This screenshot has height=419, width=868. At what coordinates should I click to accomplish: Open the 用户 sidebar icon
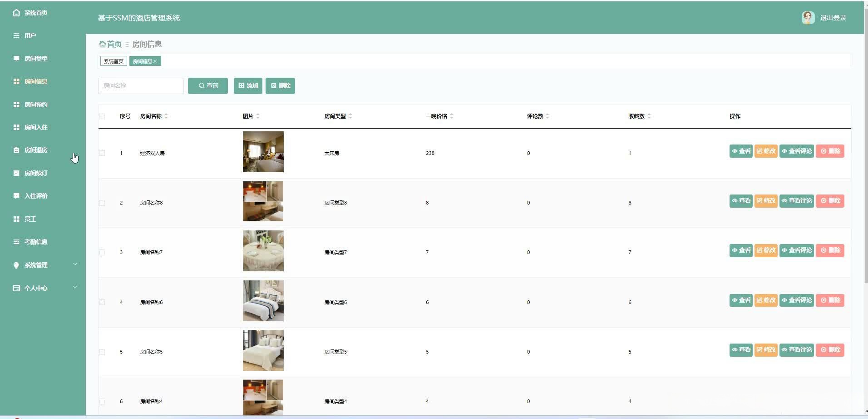tap(16, 35)
